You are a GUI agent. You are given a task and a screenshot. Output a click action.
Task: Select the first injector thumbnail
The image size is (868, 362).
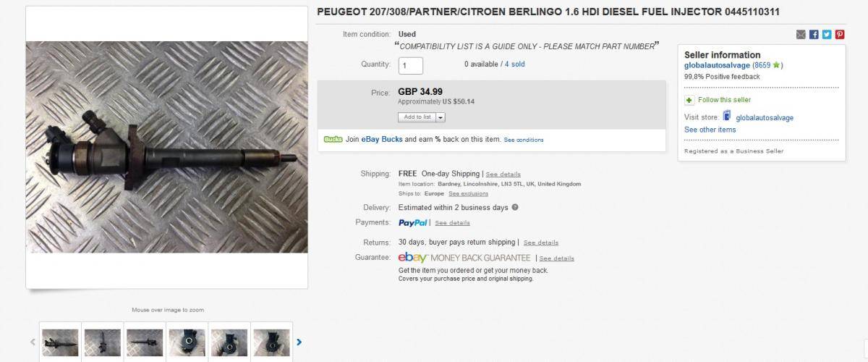[x=60, y=342]
